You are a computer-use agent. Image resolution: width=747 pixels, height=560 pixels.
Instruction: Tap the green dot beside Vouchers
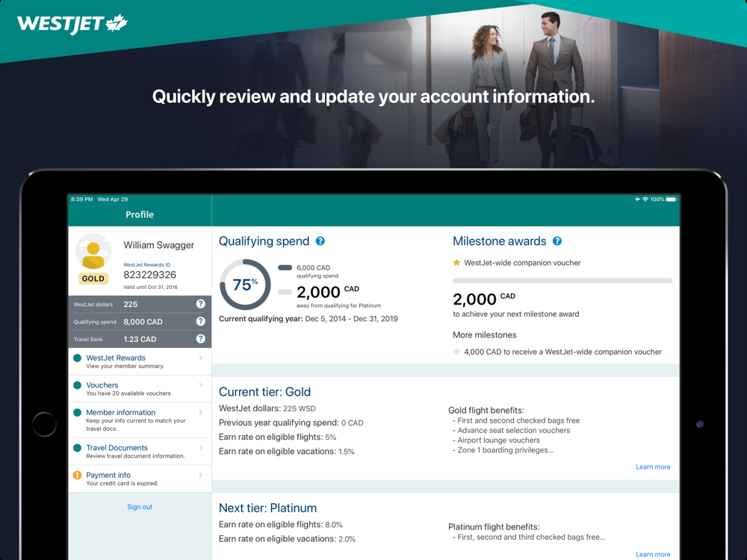77,385
